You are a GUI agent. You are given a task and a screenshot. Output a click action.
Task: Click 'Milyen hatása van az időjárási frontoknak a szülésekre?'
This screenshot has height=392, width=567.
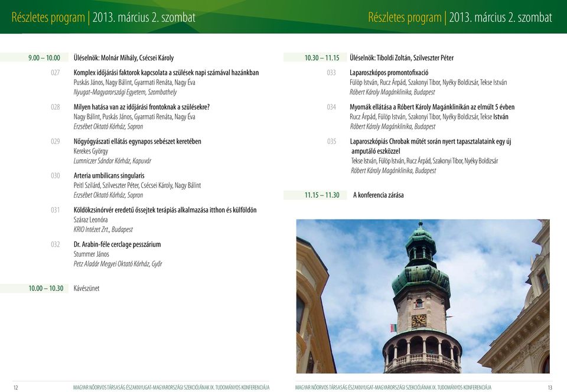pyautogui.click(x=142, y=107)
